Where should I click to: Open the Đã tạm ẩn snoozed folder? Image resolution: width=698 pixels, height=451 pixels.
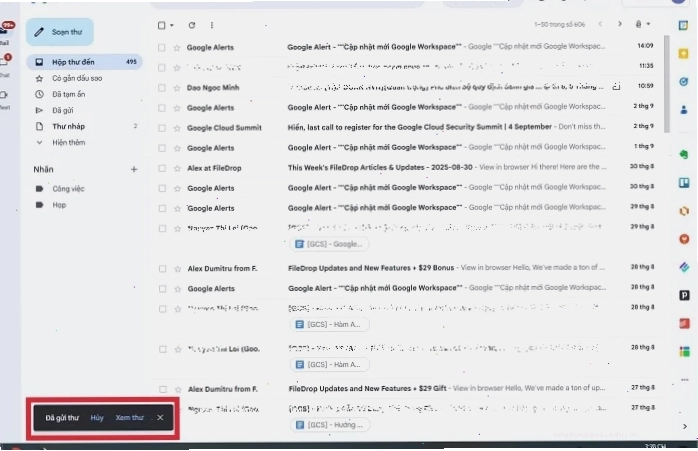[x=69, y=94]
